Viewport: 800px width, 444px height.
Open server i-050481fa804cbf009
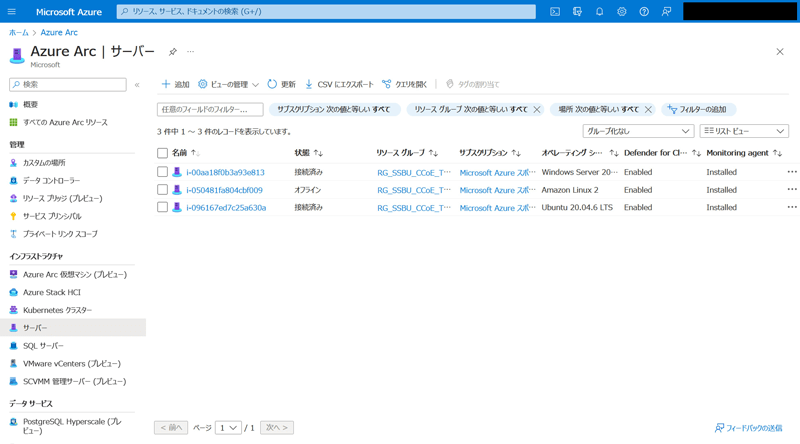(x=224, y=190)
